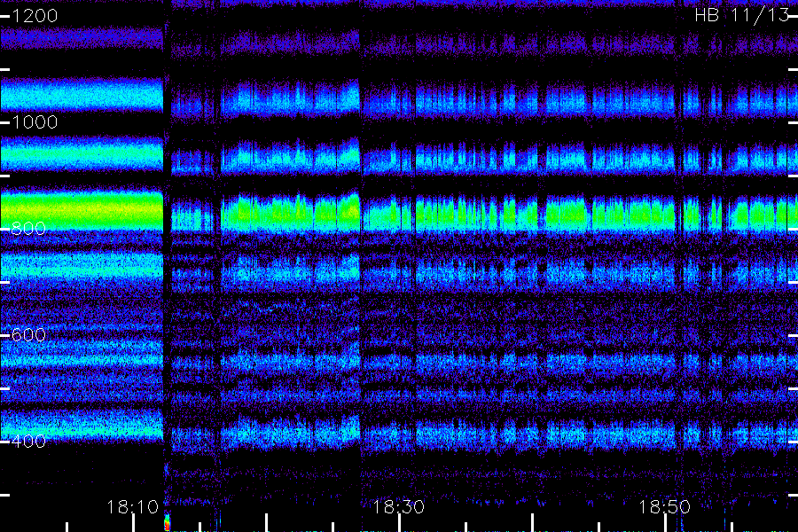Click the 600 frequency axis label

click(28, 335)
